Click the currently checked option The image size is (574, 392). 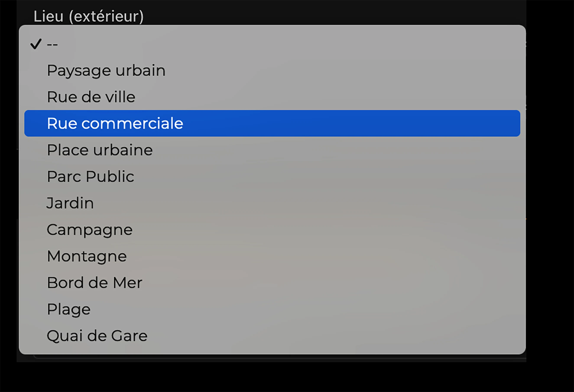[52, 44]
